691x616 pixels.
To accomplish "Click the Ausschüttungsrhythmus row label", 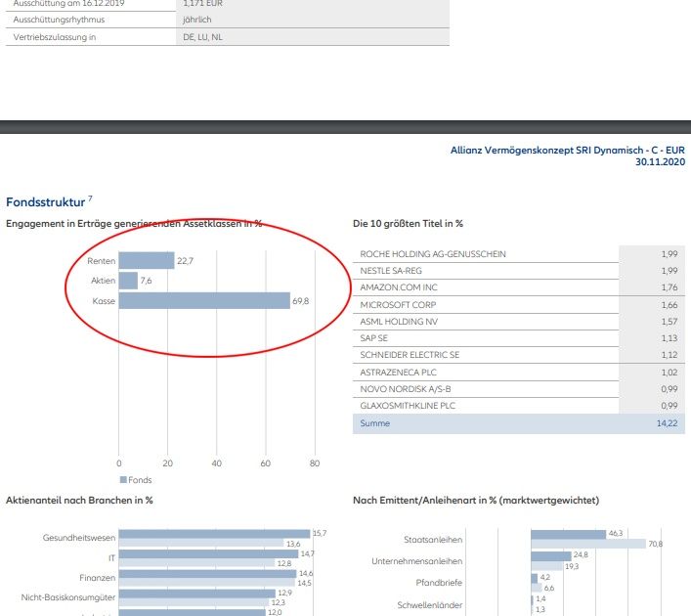I will pos(59,20).
